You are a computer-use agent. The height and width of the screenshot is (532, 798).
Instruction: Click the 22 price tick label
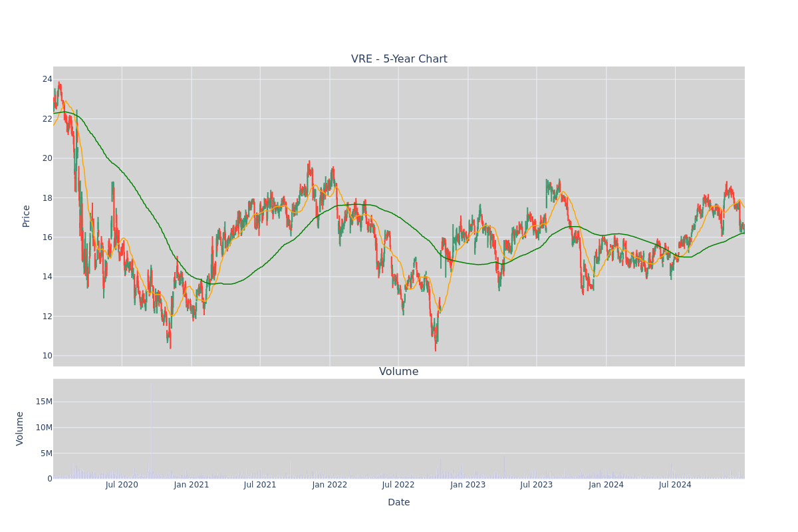pos(47,119)
